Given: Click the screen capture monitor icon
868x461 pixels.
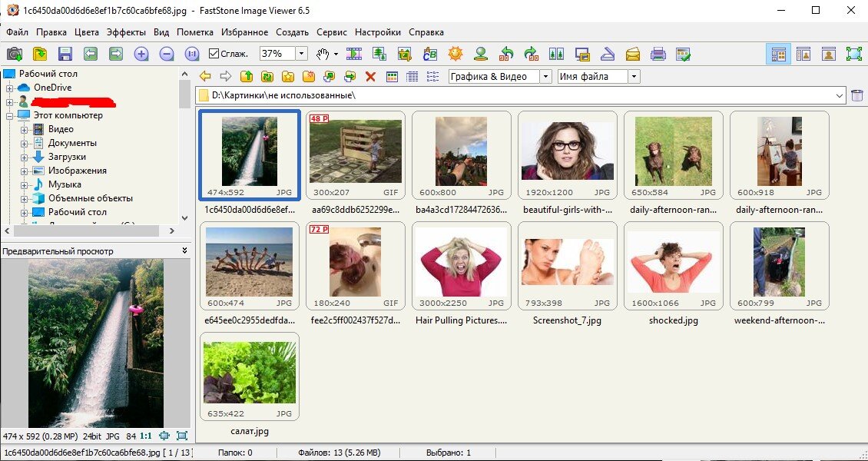Looking at the screenshot, I should coord(581,54).
